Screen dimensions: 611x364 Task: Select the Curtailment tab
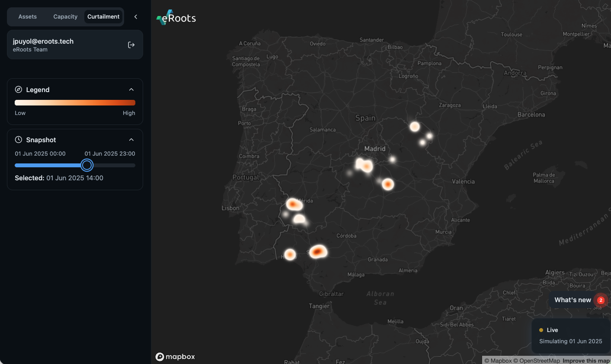[103, 17]
